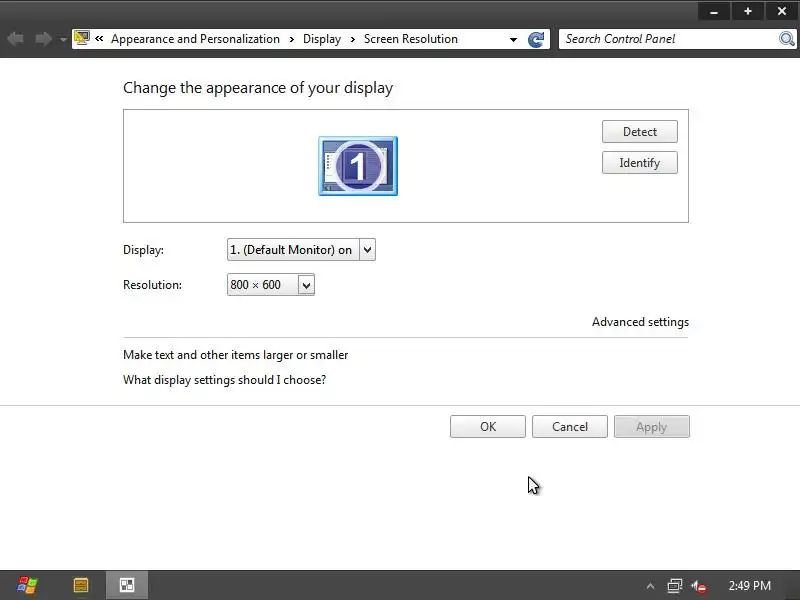Click the double chevron in address bar

tap(99, 39)
